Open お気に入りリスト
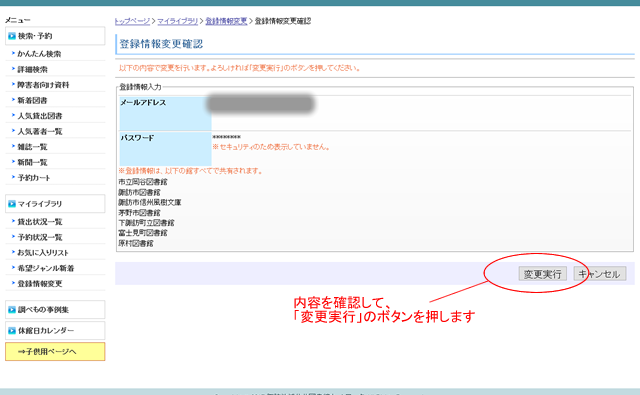This screenshot has height=395, width=640. (x=43, y=253)
